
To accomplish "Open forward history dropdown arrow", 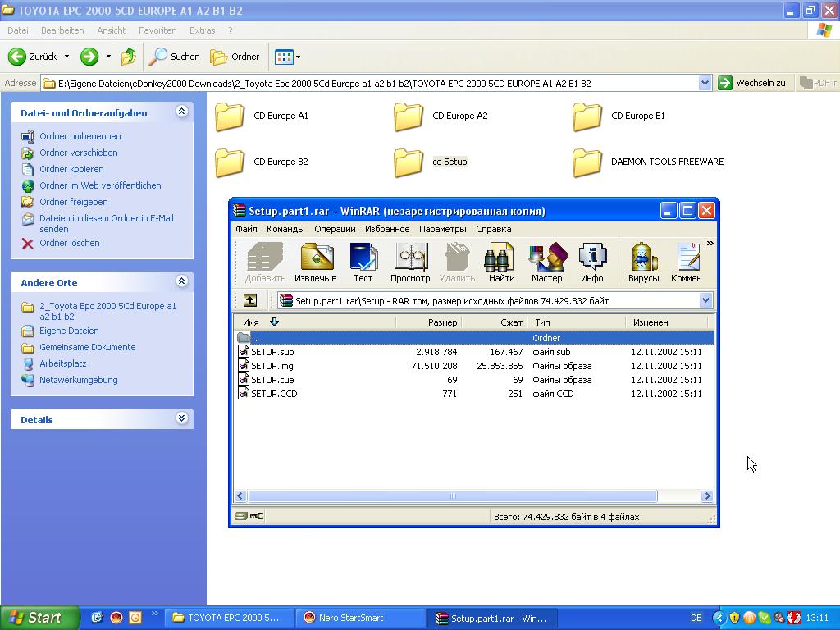I will point(108,57).
